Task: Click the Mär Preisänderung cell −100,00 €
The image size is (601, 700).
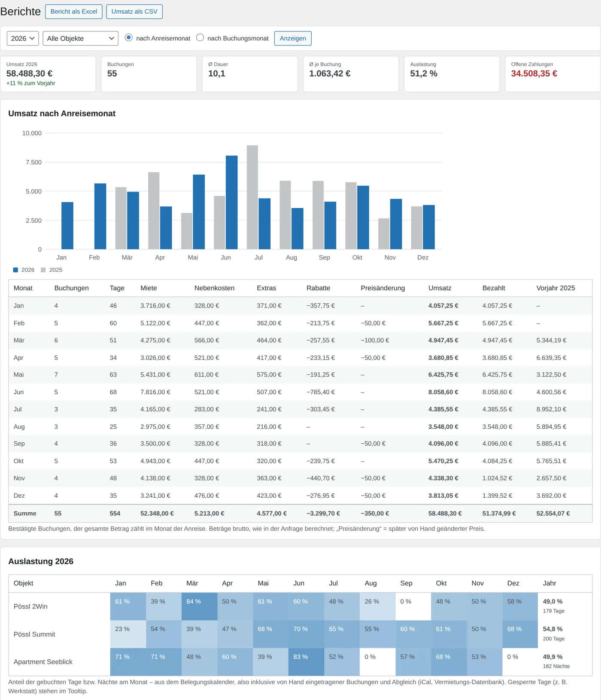Action: pos(375,340)
